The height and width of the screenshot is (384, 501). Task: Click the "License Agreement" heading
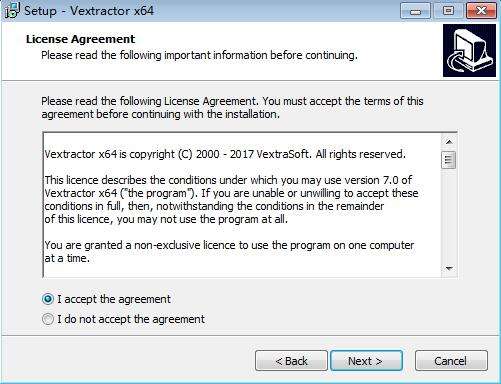click(80, 39)
